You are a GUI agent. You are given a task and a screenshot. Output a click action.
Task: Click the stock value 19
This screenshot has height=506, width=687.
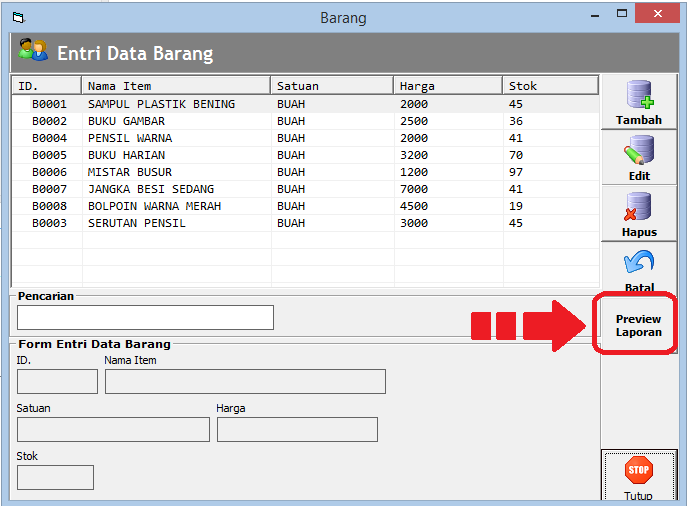point(516,206)
